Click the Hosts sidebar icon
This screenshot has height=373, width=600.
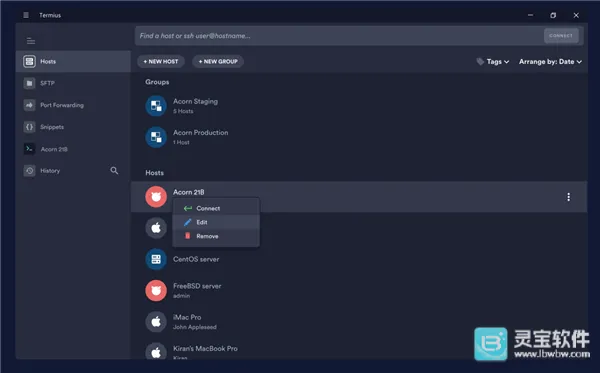coord(29,61)
